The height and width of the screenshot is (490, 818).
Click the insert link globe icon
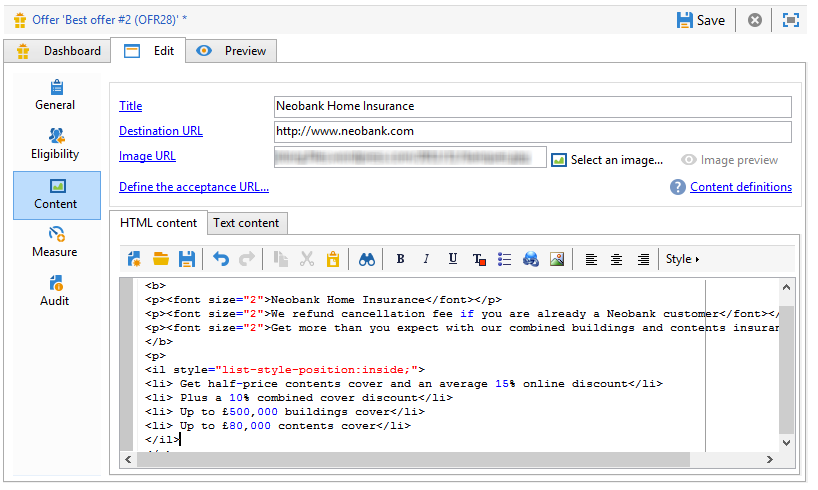[x=531, y=259]
